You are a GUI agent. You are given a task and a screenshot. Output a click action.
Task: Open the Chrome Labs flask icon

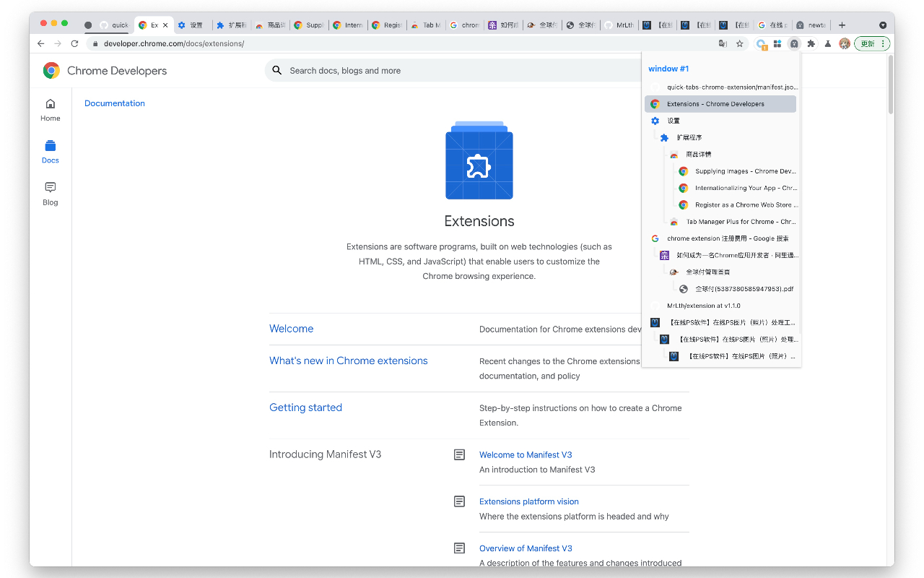(827, 43)
